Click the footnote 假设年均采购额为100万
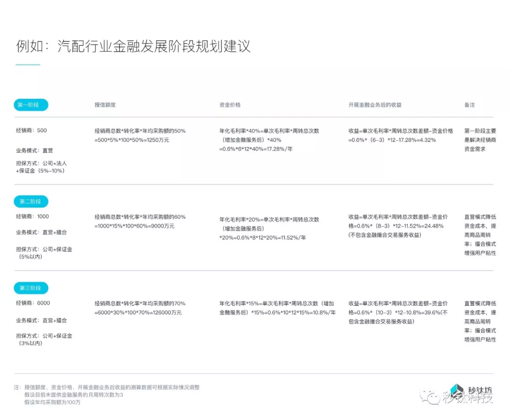Image resolution: width=510 pixels, height=420 pixels. pos(52,402)
